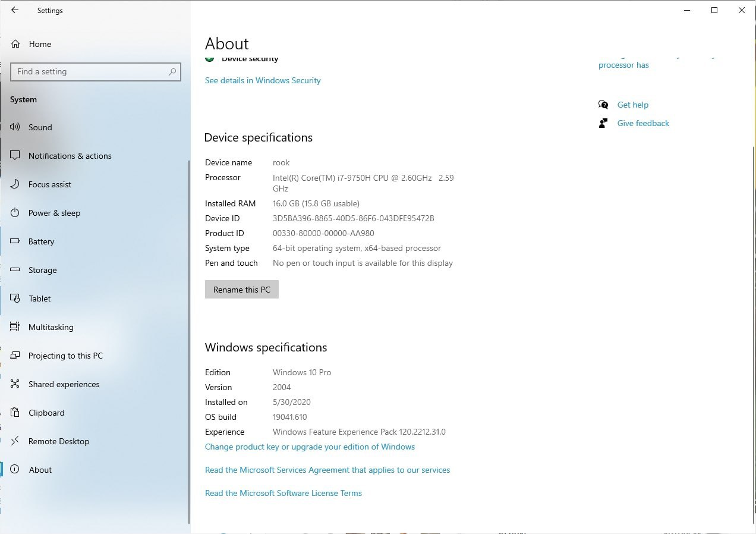Select the Windows Feature Experience Pack value

point(359,432)
